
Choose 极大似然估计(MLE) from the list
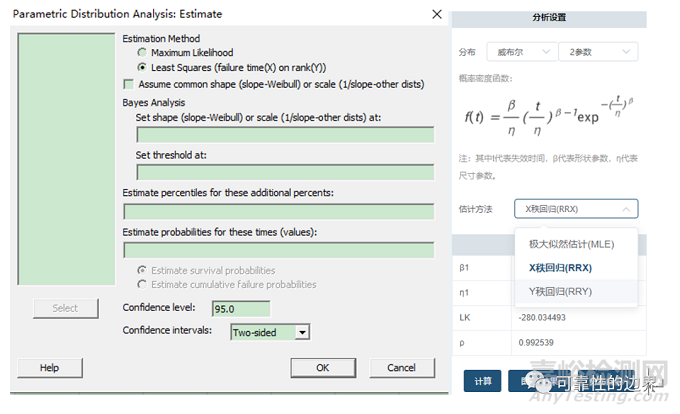point(571,244)
